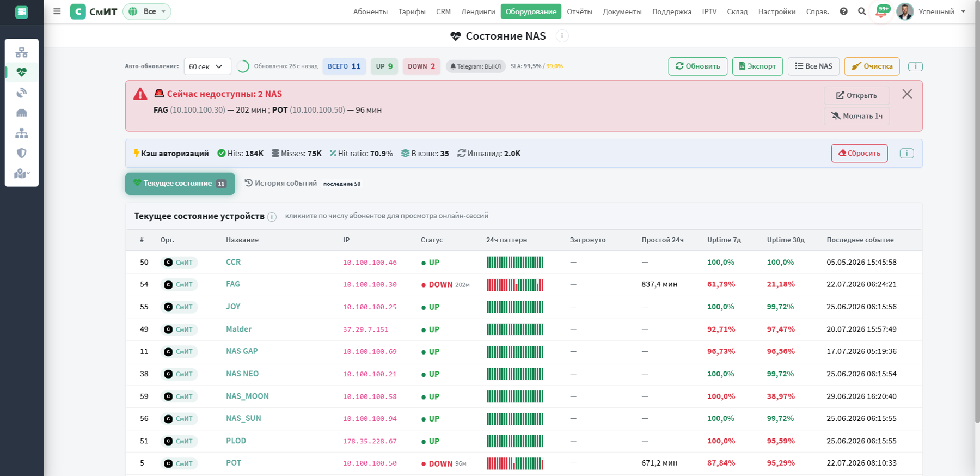Image resolution: width=980 pixels, height=476 pixels.
Task: Open the search magnifier icon
Action: (862, 11)
